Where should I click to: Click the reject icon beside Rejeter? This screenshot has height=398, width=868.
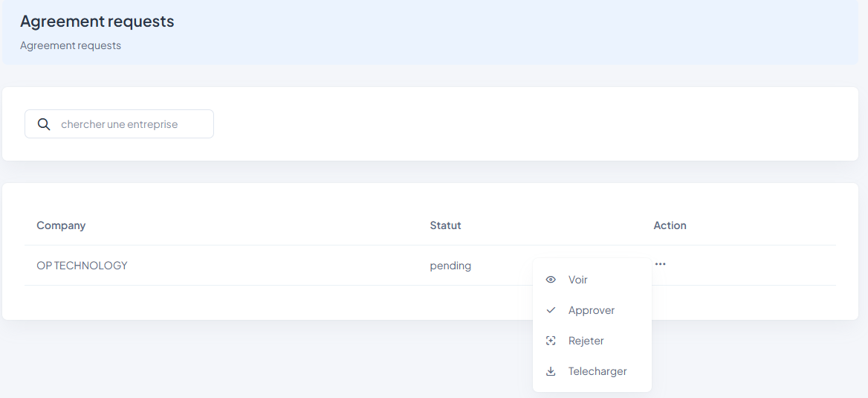551,341
